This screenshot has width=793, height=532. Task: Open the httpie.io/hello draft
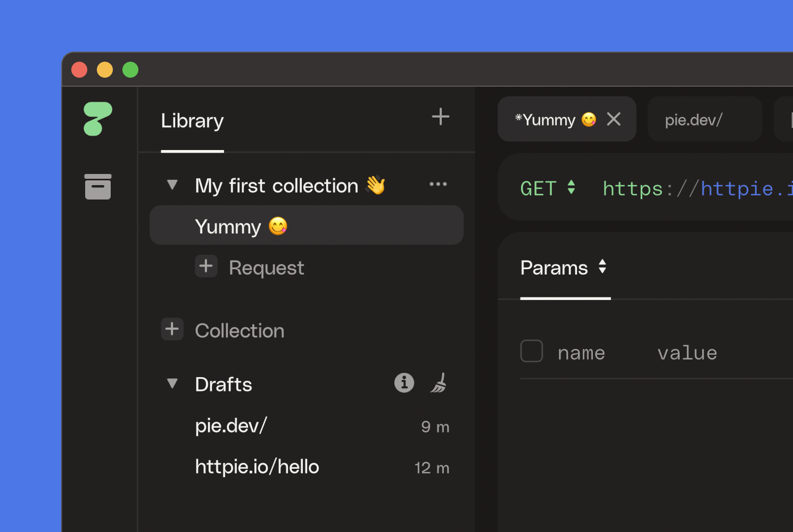tap(257, 466)
